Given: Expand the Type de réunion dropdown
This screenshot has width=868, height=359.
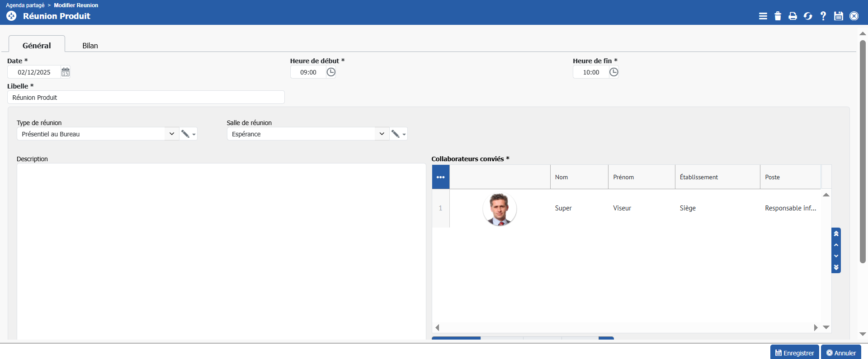Looking at the screenshot, I should pyautogui.click(x=171, y=134).
